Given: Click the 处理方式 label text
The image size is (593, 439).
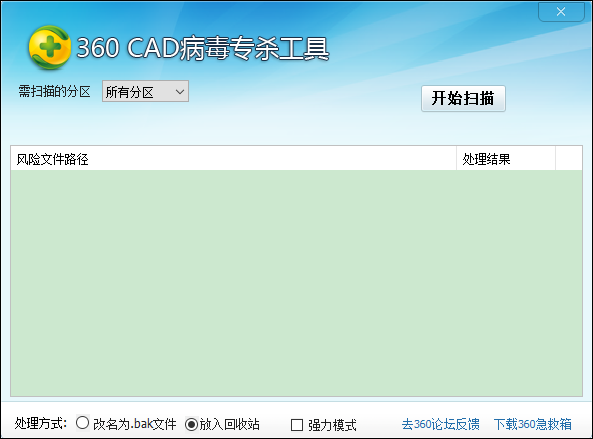Looking at the screenshot, I should 41,423.
